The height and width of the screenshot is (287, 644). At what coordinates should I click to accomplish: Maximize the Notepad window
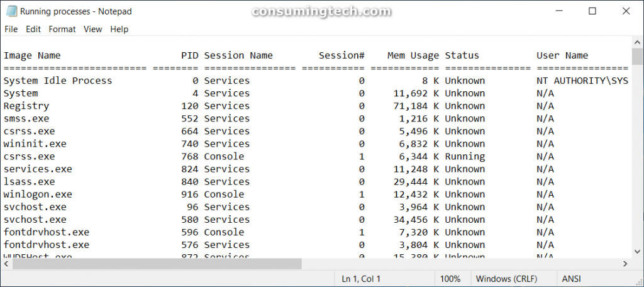592,11
